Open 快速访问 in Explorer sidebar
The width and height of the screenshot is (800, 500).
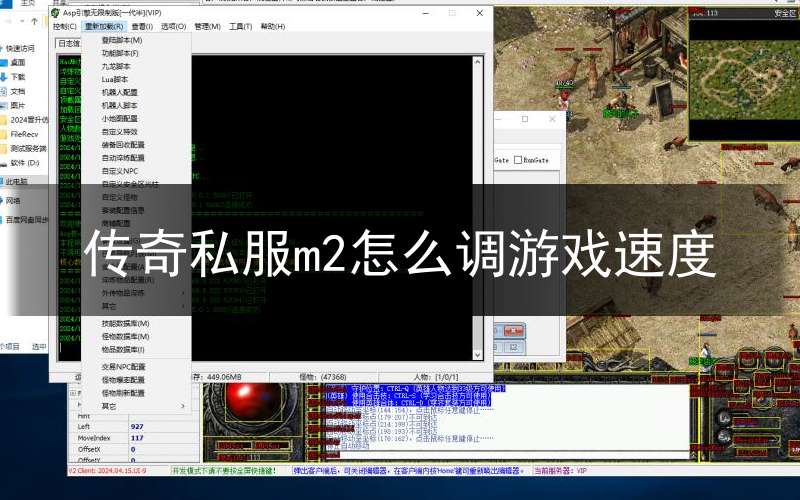(20, 48)
